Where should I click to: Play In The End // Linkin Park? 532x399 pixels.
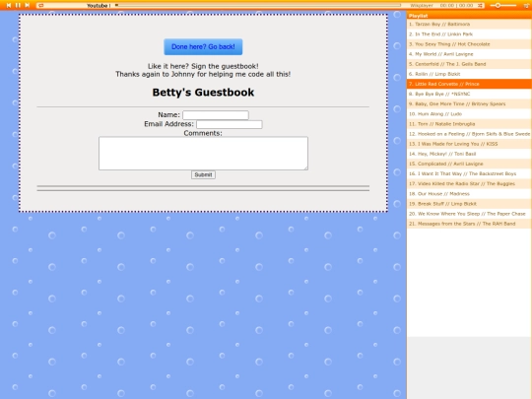(x=469, y=33)
